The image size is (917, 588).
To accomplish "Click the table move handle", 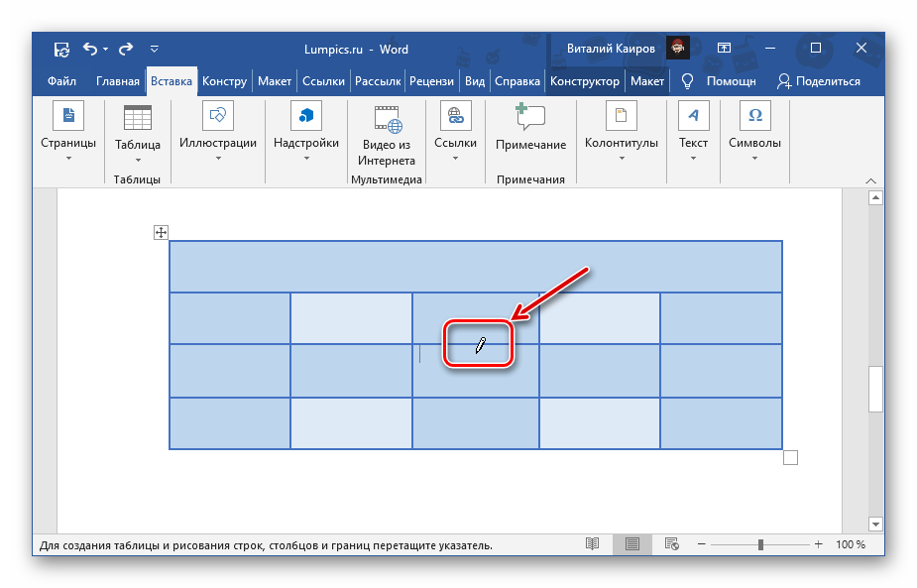I will tap(161, 233).
